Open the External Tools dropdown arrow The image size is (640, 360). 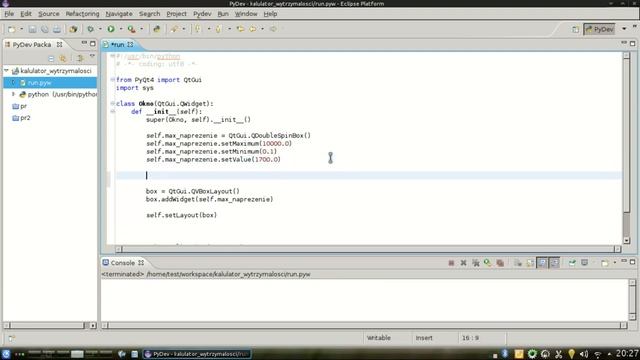pos(142,29)
